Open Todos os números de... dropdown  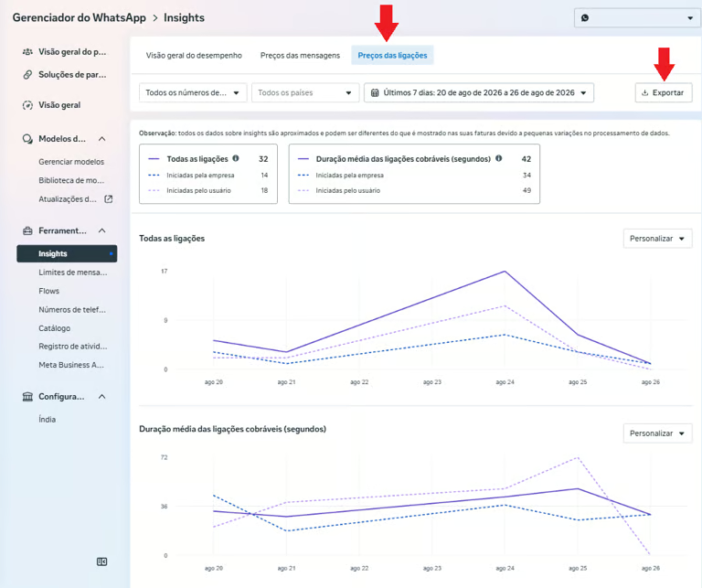193,92
